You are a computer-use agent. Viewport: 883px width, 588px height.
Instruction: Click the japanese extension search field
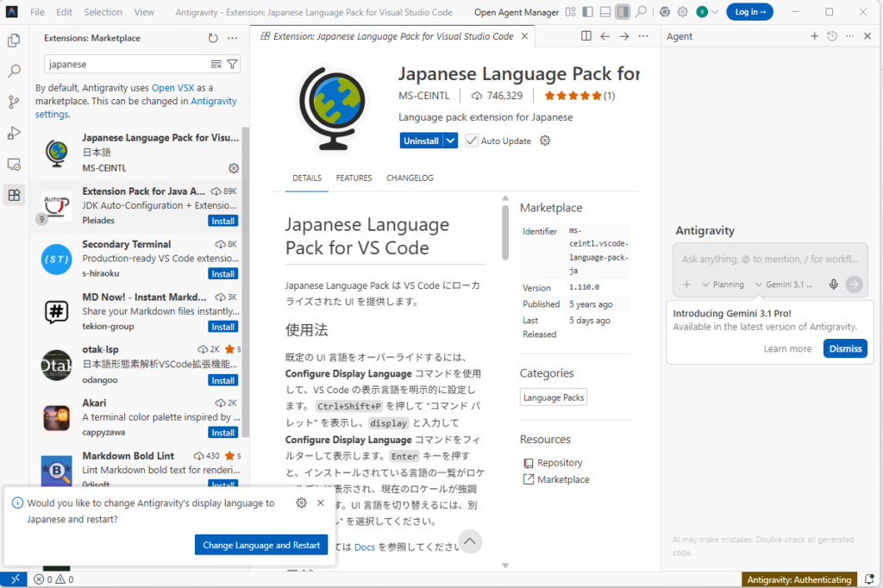[x=125, y=65]
